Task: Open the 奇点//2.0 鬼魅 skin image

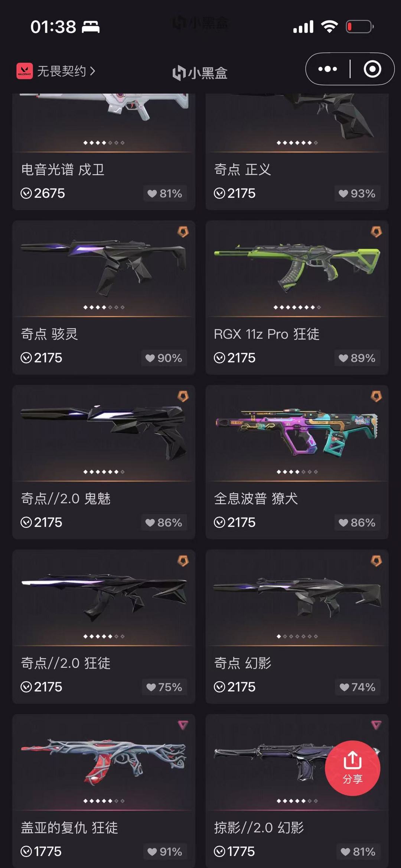Action: pos(104,433)
